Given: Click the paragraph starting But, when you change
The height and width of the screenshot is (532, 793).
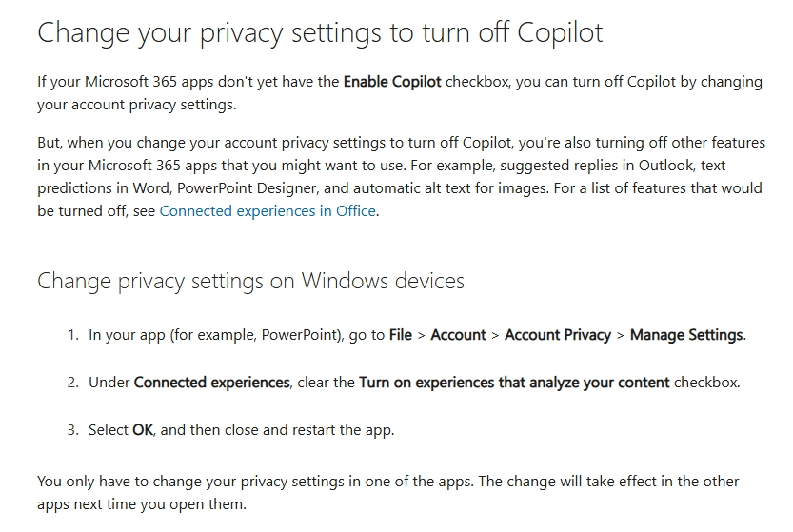Looking at the screenshot, I should [401, 176].
